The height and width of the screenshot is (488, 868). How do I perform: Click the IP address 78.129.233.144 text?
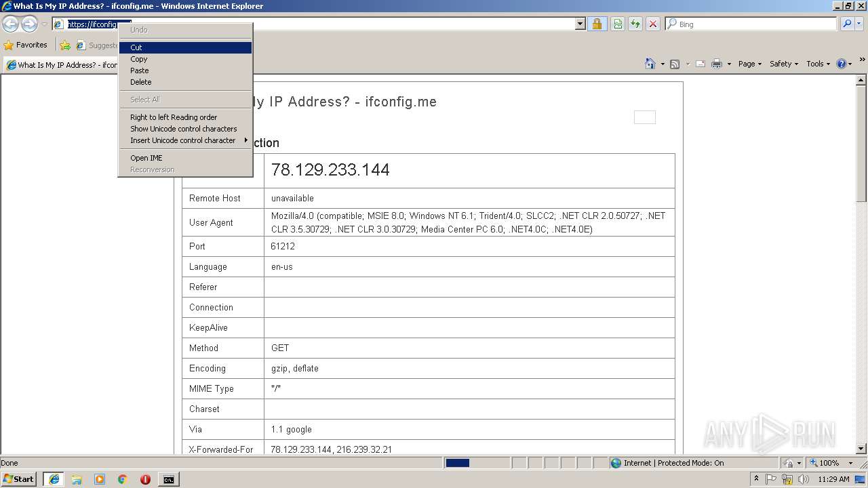click(x=330, y=170)
